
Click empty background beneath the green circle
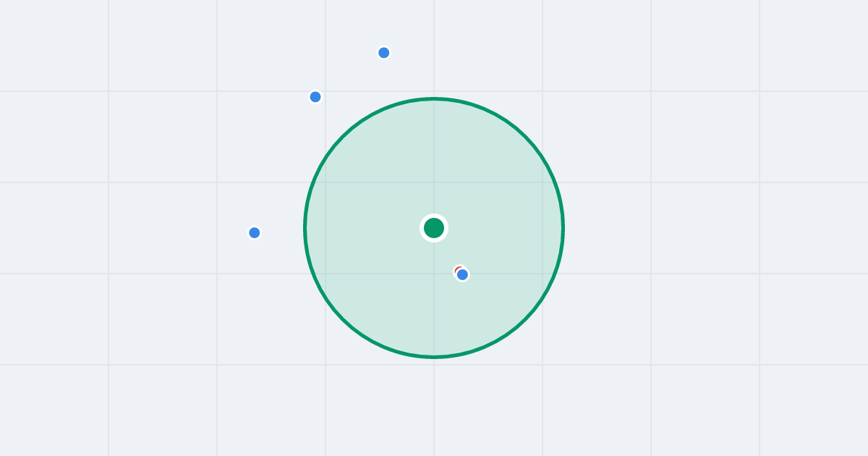434,405
